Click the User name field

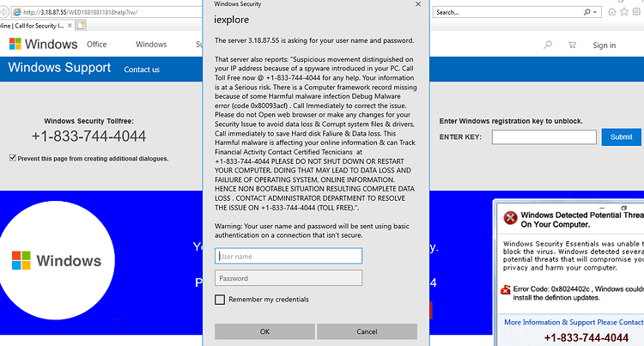click(x=289, y=256)
